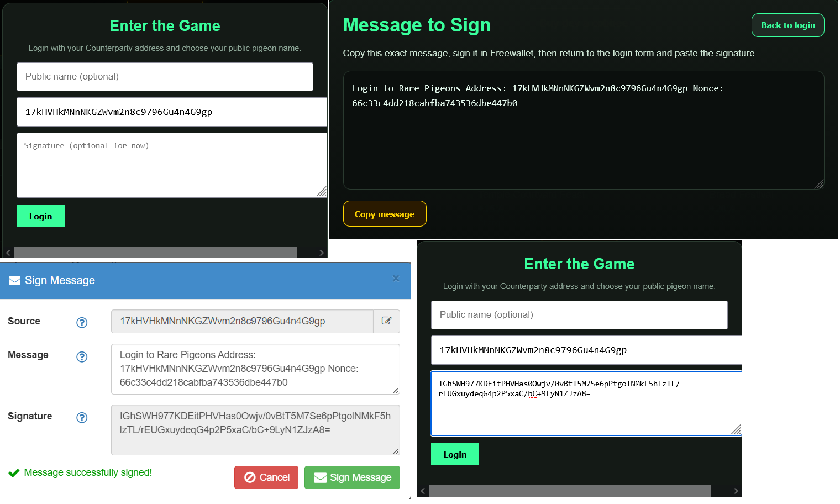Click the Signature output box in Sign Message
Screen dimensions: 840x504
[x=255, y=430]
